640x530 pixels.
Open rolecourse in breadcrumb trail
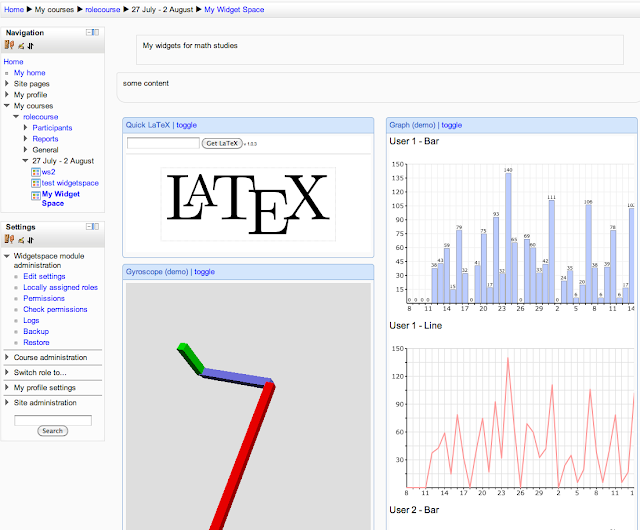tap(102, 9)
